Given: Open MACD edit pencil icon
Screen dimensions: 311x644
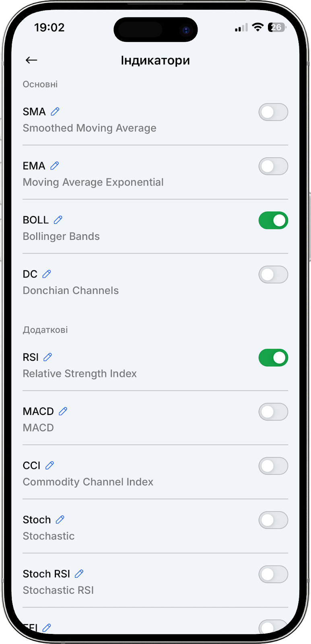Looking at the screenshot, I should click(x=63, y=411).
